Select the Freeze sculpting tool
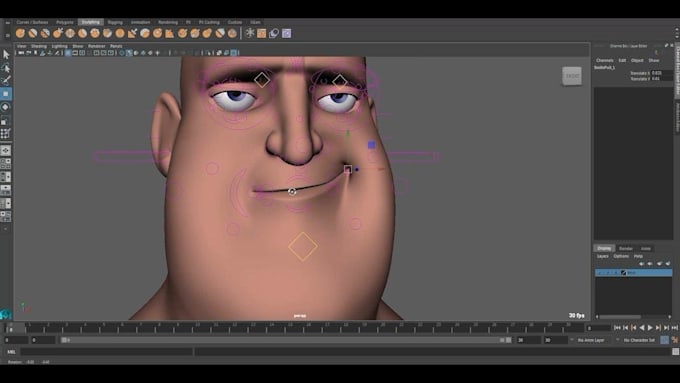 (232, 33)
